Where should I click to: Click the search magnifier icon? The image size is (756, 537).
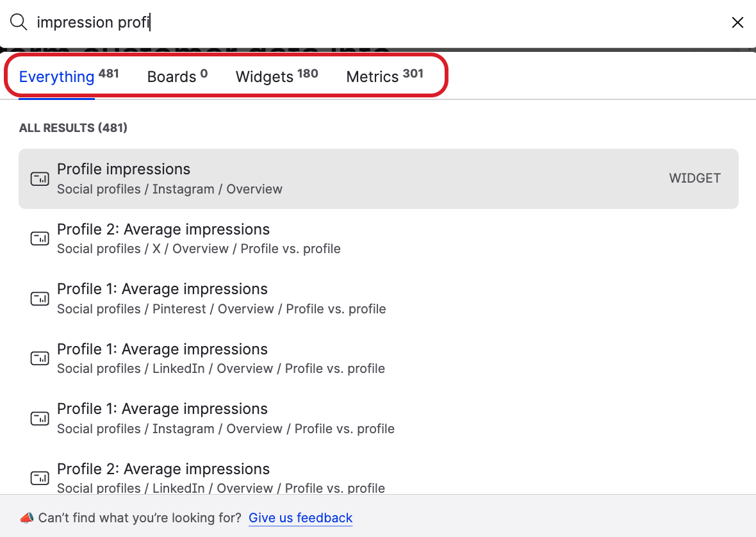(x=18, y=22)
